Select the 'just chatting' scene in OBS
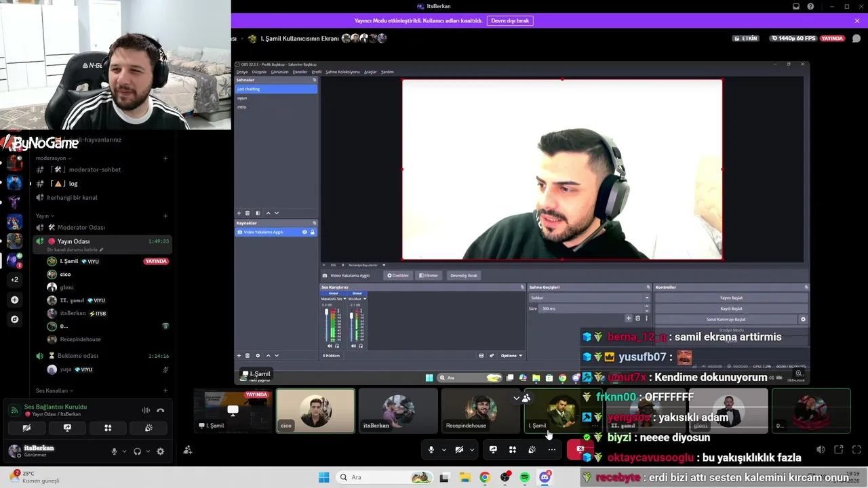 276,89
